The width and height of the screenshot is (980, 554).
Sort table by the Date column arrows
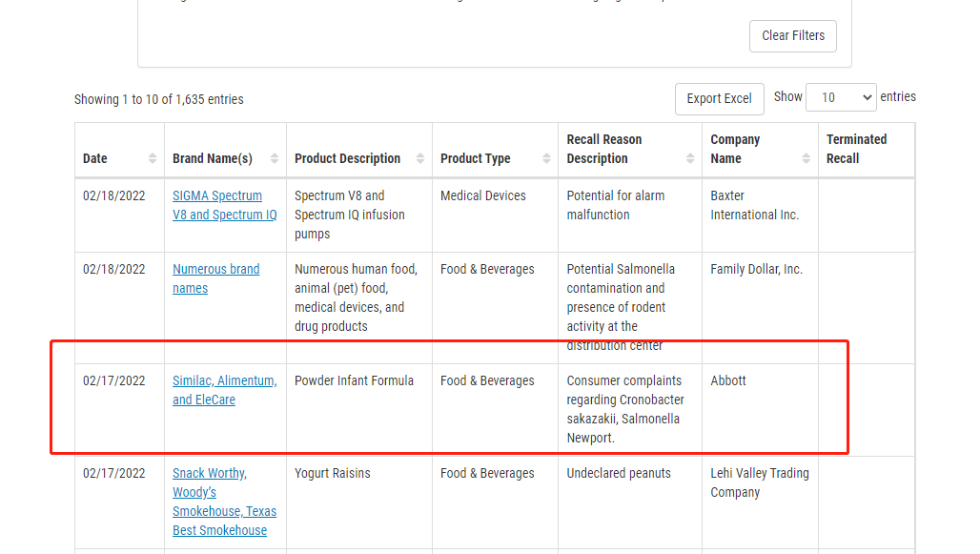point(153,159)
